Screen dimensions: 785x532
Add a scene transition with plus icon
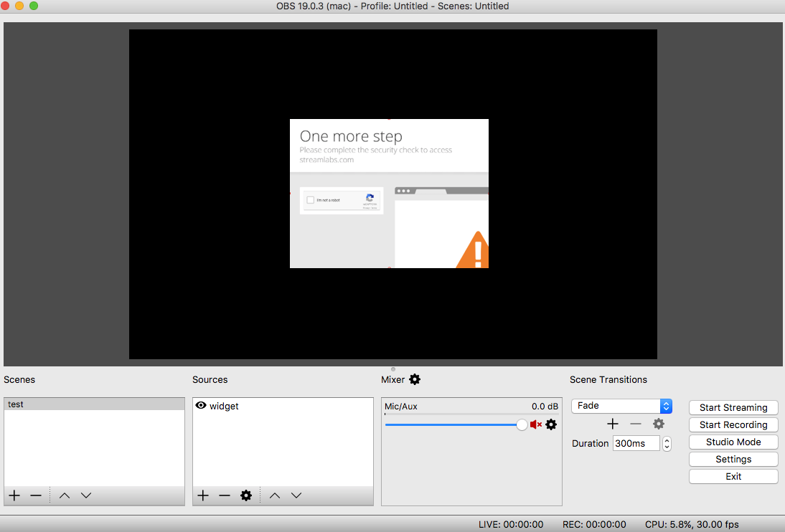(x=612, y=424)
